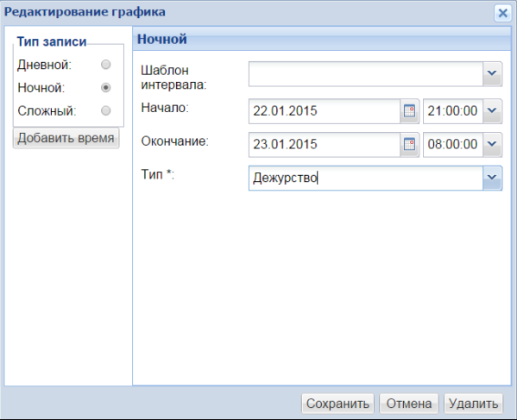Select the Сложный radio button
The height and width of the screenshot is (420, 517).
pos(105,110)
